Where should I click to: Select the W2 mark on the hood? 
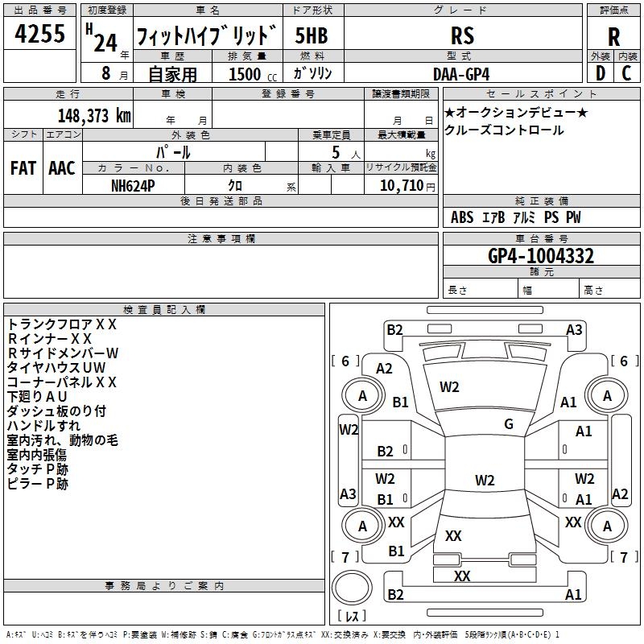coord(449,387)
